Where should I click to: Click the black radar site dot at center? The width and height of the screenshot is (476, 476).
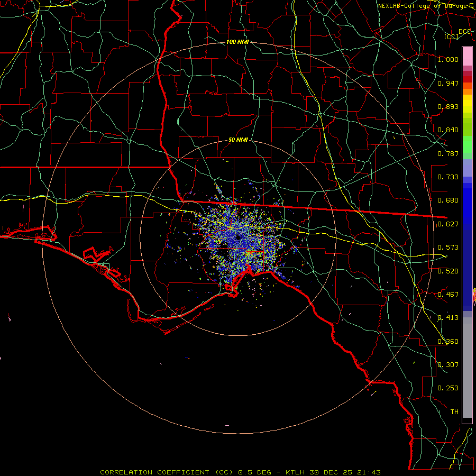239,237
